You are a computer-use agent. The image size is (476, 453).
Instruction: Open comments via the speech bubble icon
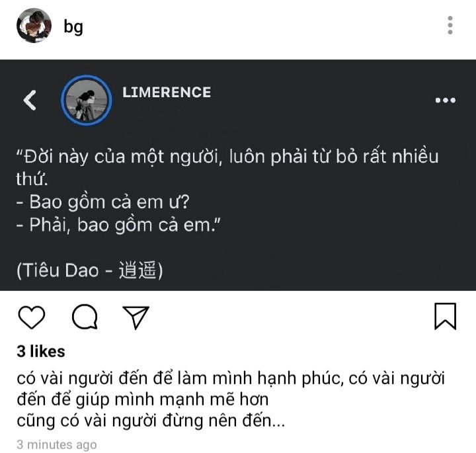pos(85,317)
